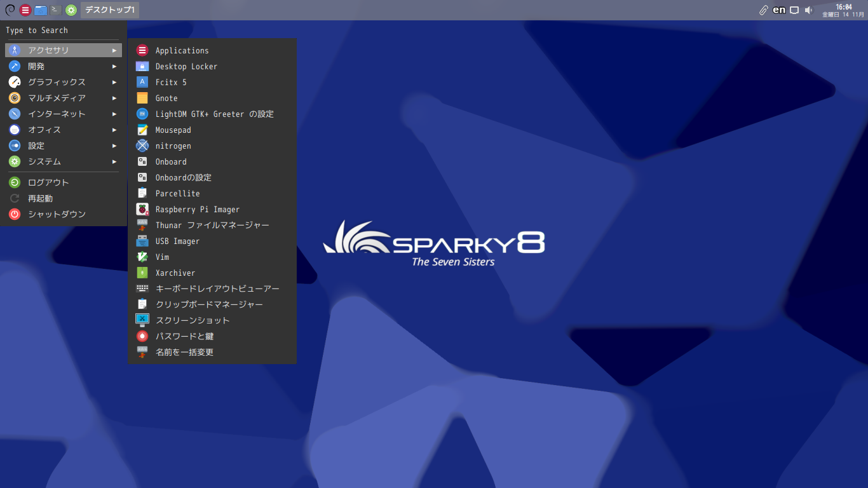Viewport: 868px width, 488px height.
Task: Click the Type to Search field
Action: tap(63, 30)
